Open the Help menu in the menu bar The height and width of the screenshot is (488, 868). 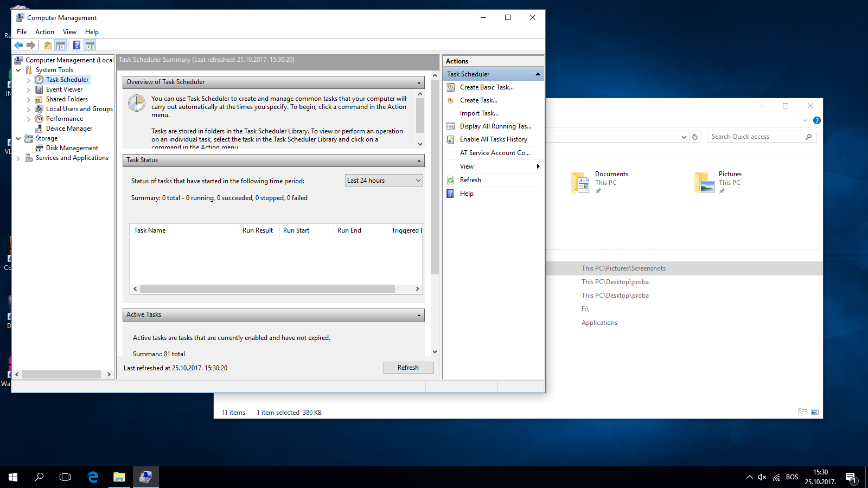[92, 32]
